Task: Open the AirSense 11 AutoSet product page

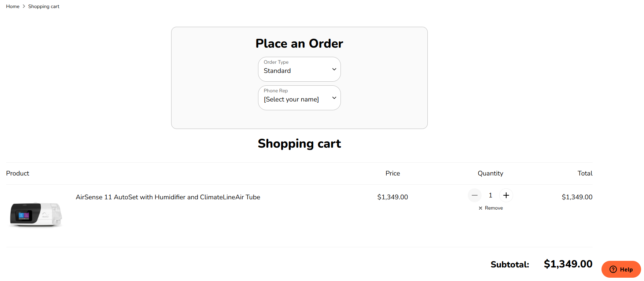Action: (x=168, y=197)
